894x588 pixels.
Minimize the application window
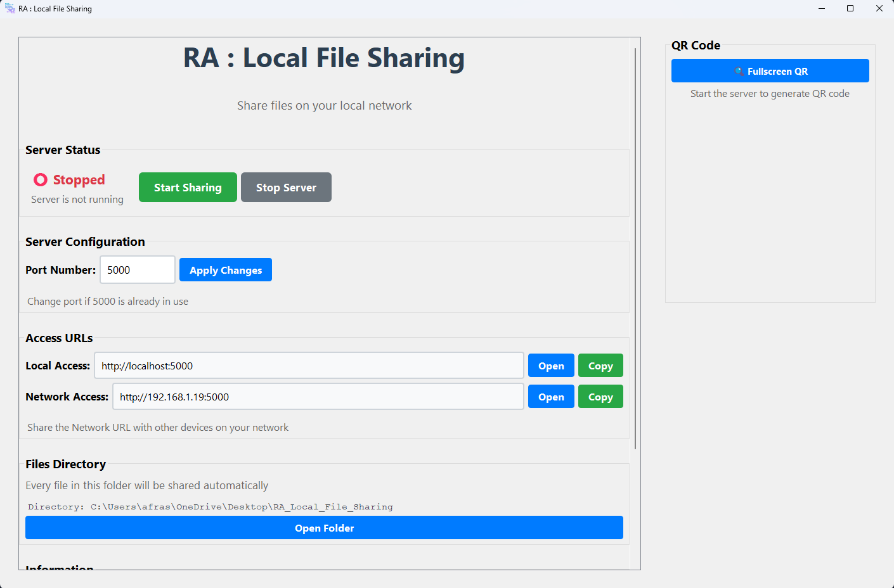pyautogui.click(x=821, y=8)
